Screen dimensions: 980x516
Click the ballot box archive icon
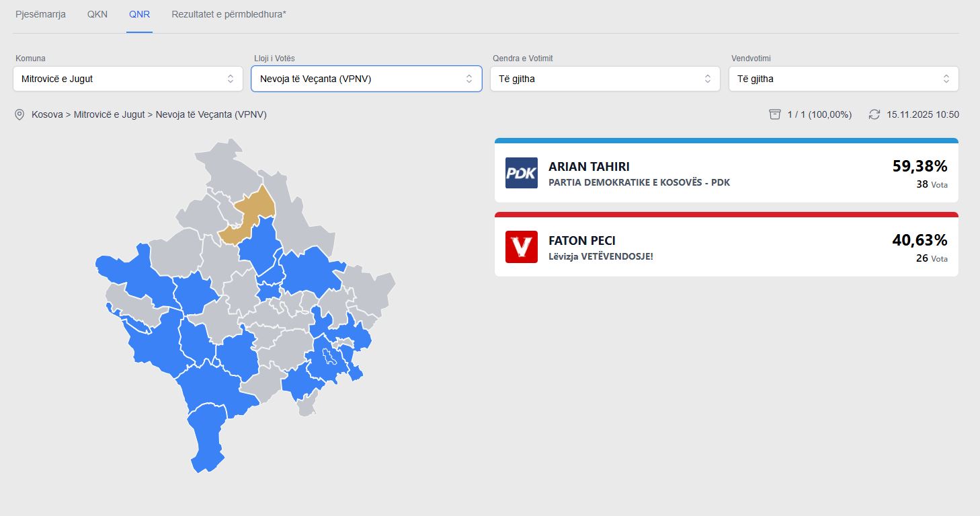[774, 114]
